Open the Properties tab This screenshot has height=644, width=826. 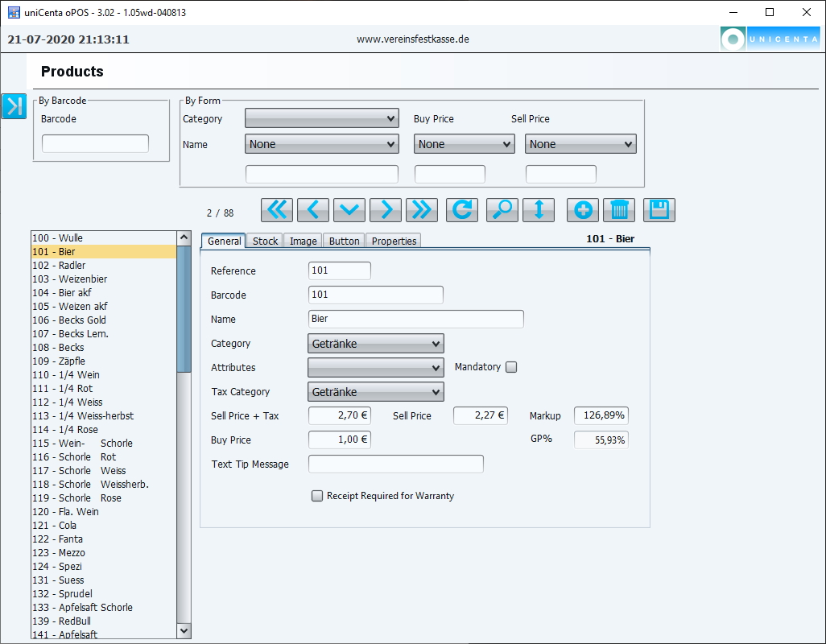394,241
